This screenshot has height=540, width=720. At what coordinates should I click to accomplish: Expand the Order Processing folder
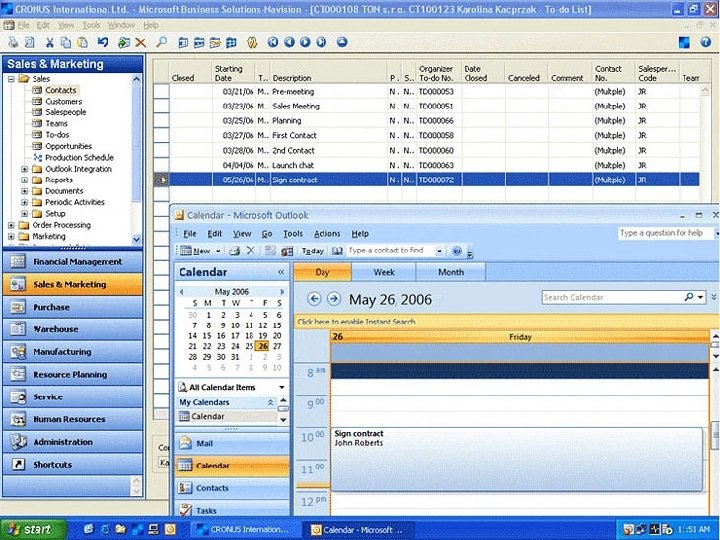[11, 225]
